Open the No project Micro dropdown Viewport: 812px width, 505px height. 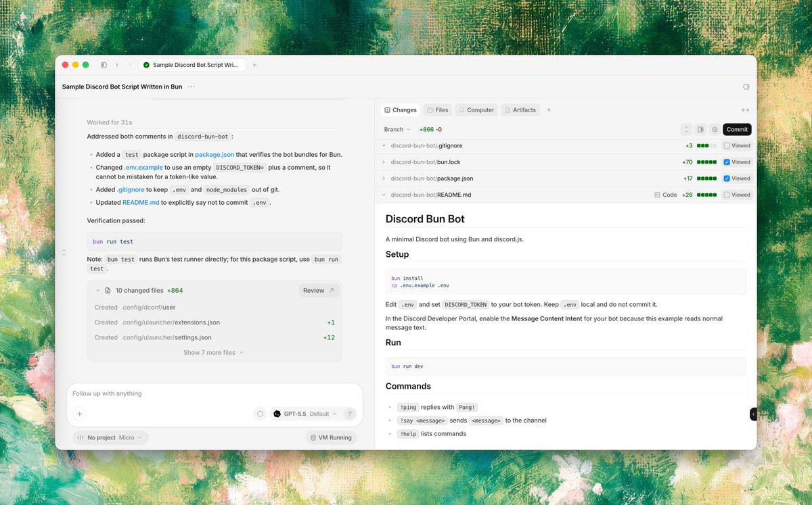110,437
